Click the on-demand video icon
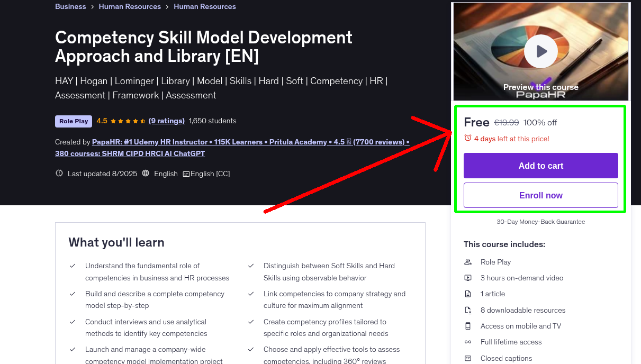The image size is (641, 364). point(468,278)
